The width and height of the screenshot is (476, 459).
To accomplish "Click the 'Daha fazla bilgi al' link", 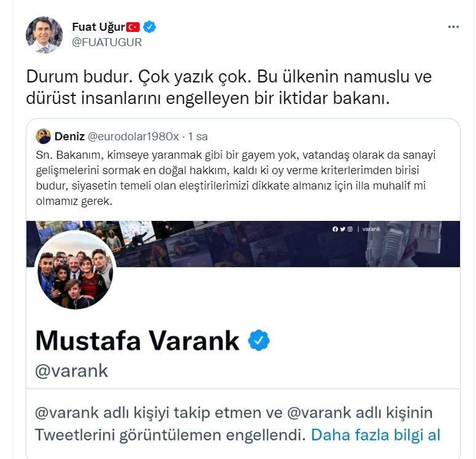I will tap(376, 435).
